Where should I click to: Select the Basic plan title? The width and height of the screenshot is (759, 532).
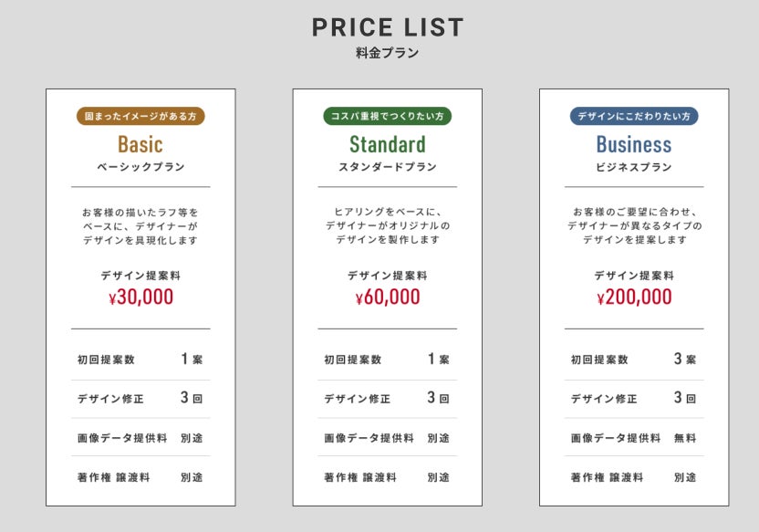point(140,144)
